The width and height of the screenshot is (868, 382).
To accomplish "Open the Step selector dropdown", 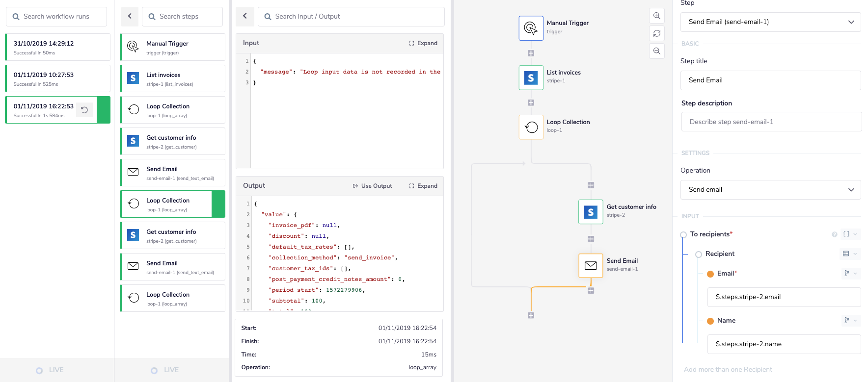I will [770, 22].
